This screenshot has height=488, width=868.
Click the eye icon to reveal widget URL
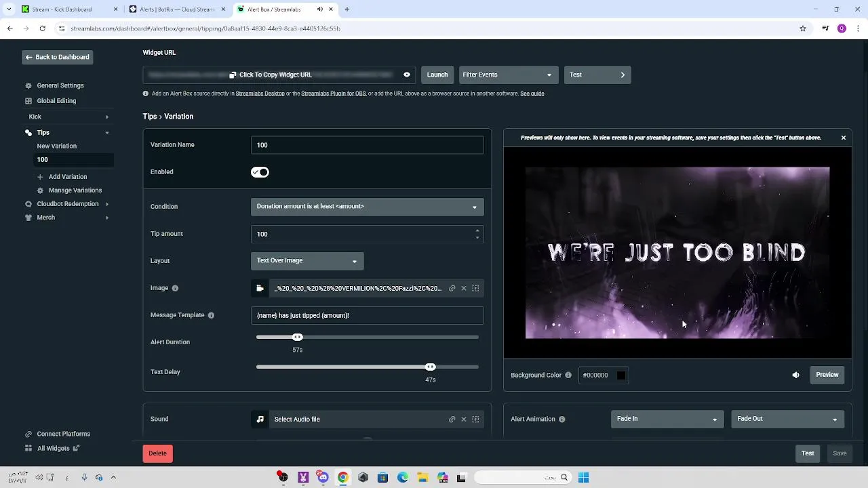pos(407,75)
